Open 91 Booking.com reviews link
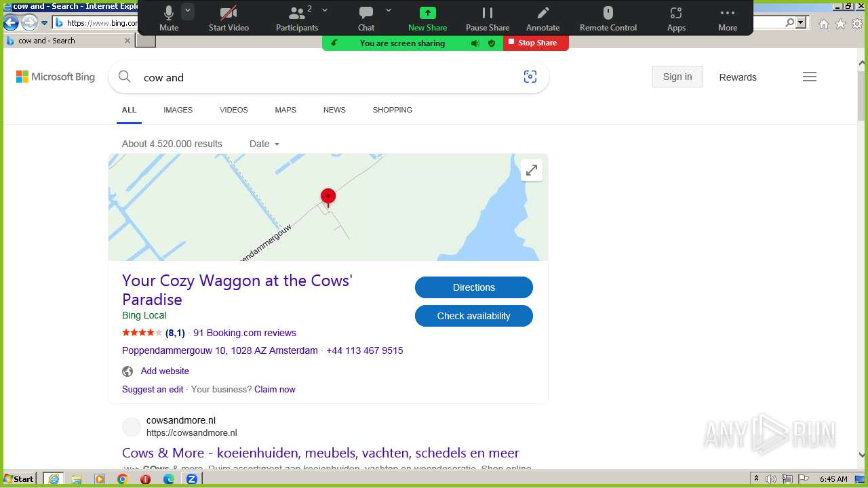Screen dimensions: 868x488 click(x=245, y=333)
